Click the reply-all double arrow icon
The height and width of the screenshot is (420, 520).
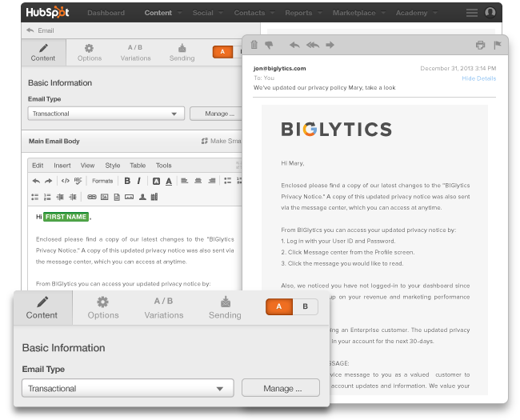point(312,45)
